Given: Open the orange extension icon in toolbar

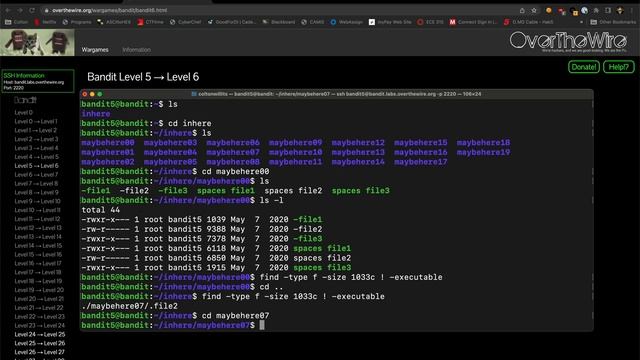Looking at the screenshot, I should (x=549, y=11).
